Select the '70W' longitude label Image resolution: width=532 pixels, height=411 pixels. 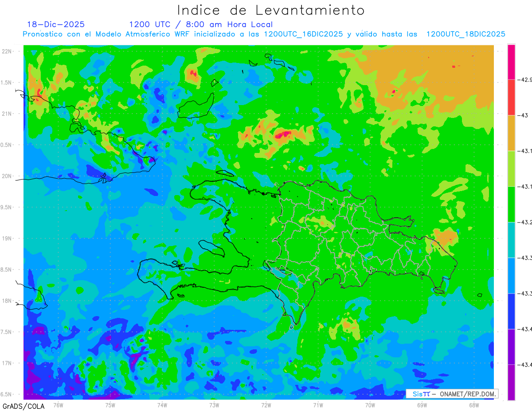pos(370,405)
